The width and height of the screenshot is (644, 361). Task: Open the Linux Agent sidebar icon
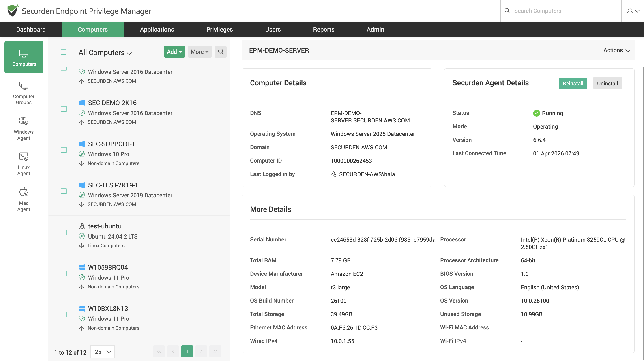tap(24, 163)
